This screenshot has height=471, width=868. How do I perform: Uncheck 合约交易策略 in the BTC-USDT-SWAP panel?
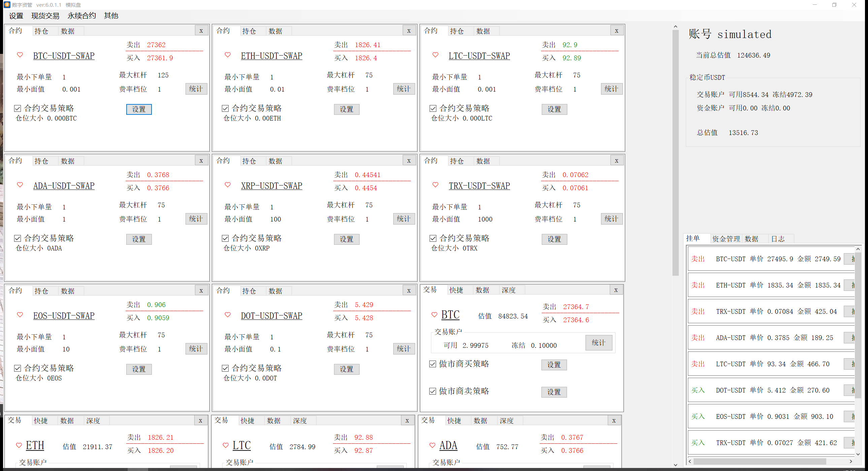[18, 108]
